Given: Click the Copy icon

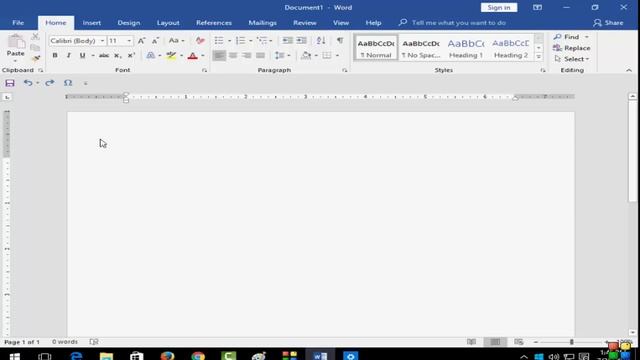Looking at the screenshot, I should [36, 48].
